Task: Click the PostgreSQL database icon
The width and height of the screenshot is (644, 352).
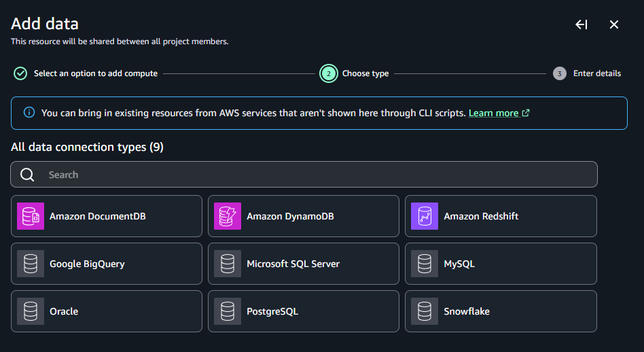Action: pyautogui.click(x=228, y=311)
